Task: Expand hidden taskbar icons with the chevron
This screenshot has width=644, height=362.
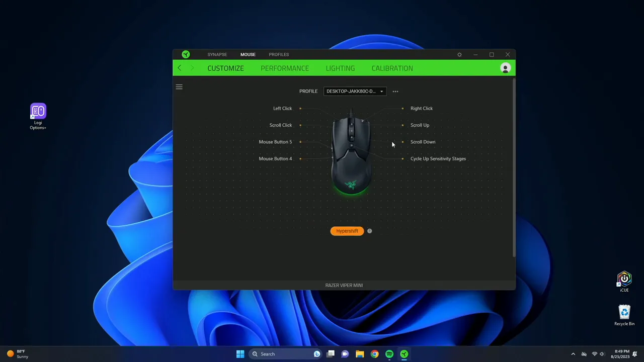Action: click(573, 354)
